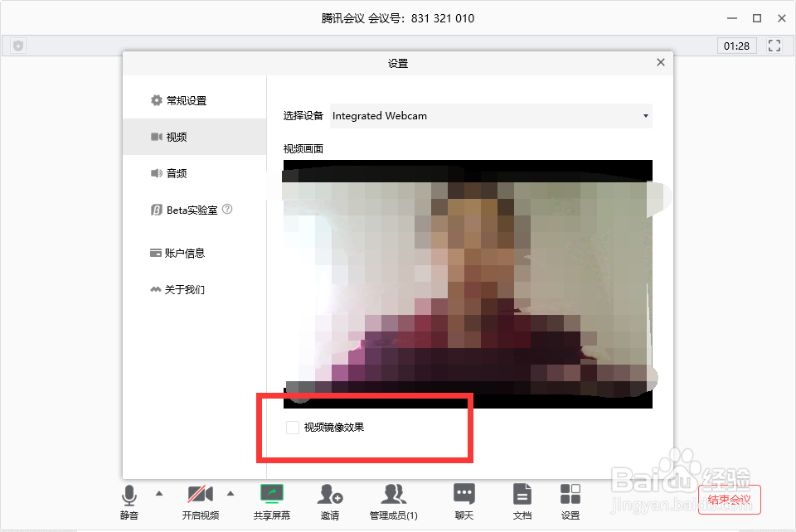Mute the microphone using 静音 icon
796x532 pixels.
pos(129,495)
